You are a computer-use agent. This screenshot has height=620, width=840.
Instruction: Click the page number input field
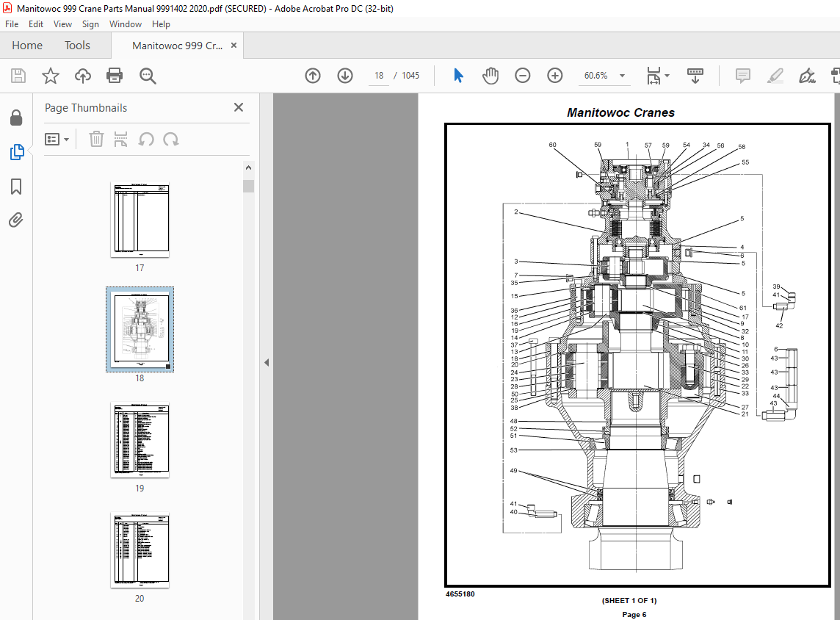click(x=380, y=76)
